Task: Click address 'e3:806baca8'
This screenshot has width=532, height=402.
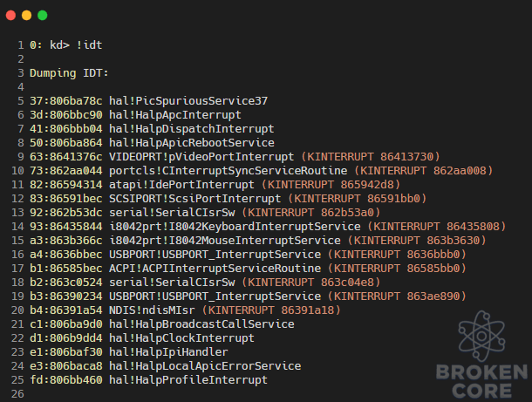Action: click(65, 366)
